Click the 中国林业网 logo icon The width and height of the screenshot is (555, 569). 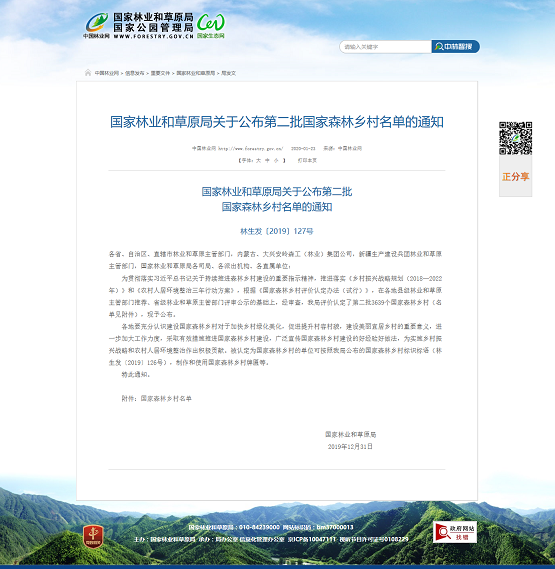click(x=97, y=25)
